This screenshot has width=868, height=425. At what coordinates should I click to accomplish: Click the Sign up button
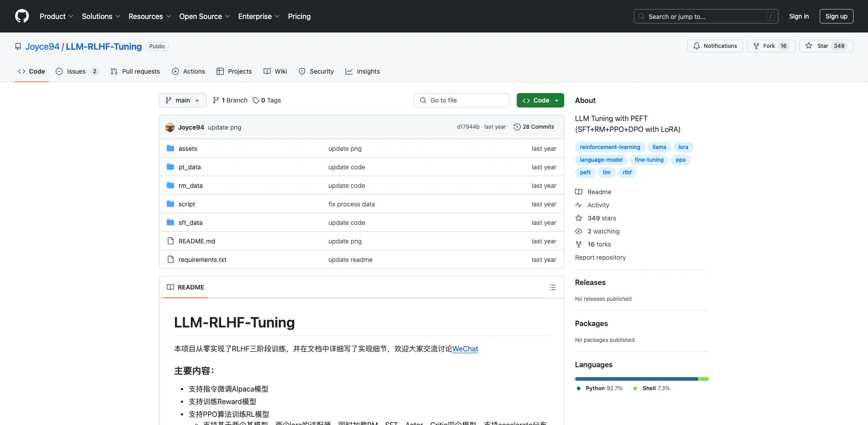[836, 16]
